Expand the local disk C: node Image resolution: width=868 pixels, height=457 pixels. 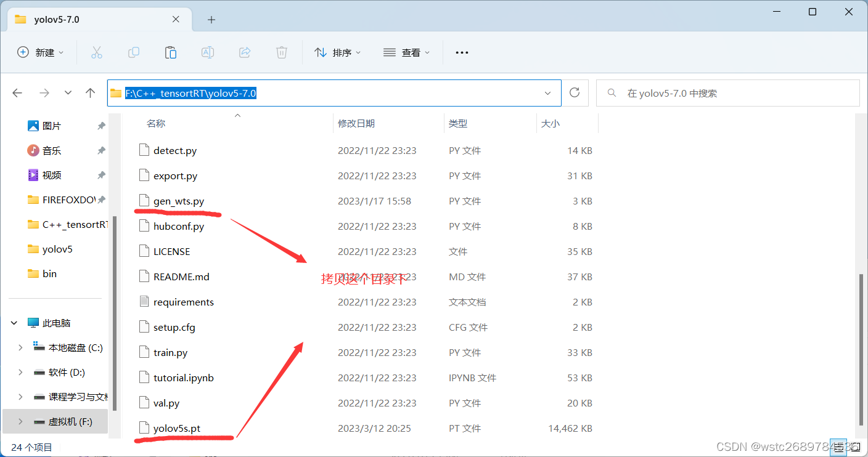coord(20,347)
